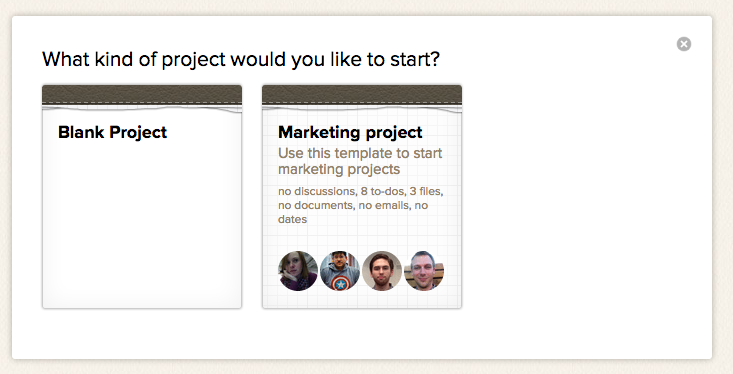This screenshot has width=733, height=374.
Task: Click Blank Project card's brown leather header
Action: point(142,95)
